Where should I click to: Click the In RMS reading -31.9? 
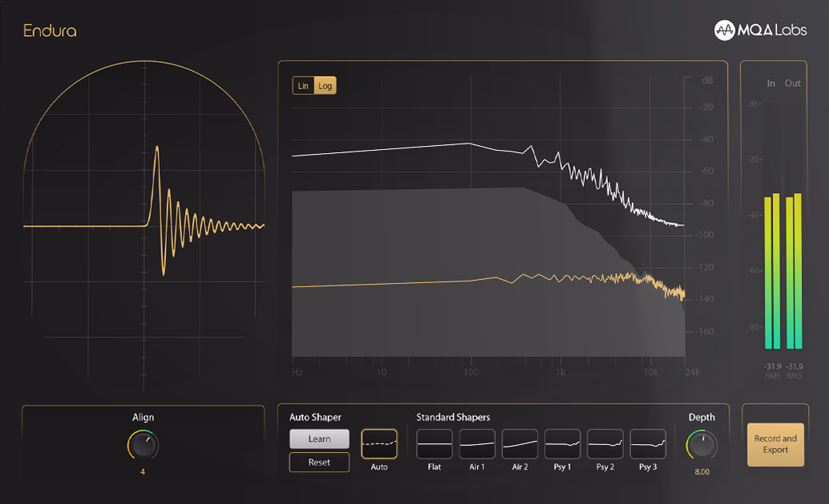pos(772,366)
